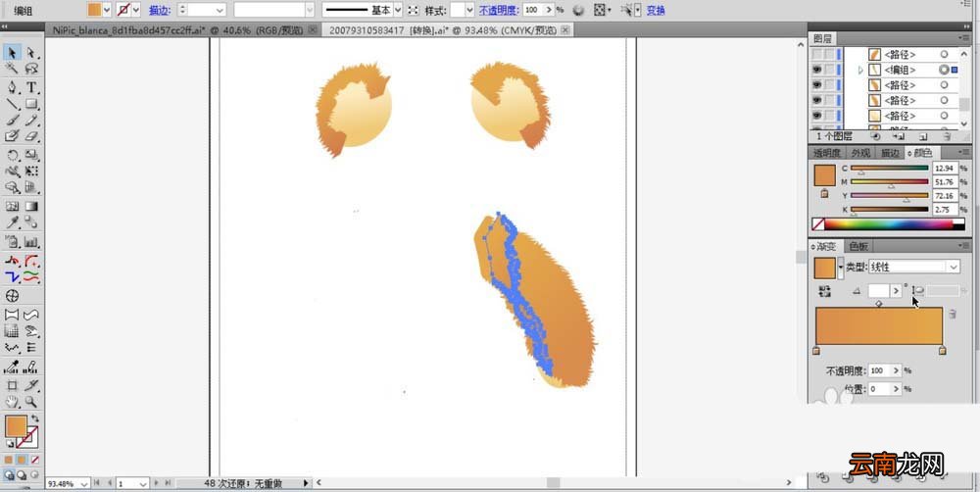The image size is (980, 492).
Task: Choose the Blob Brush tool
Action: [x=12, y=135]
